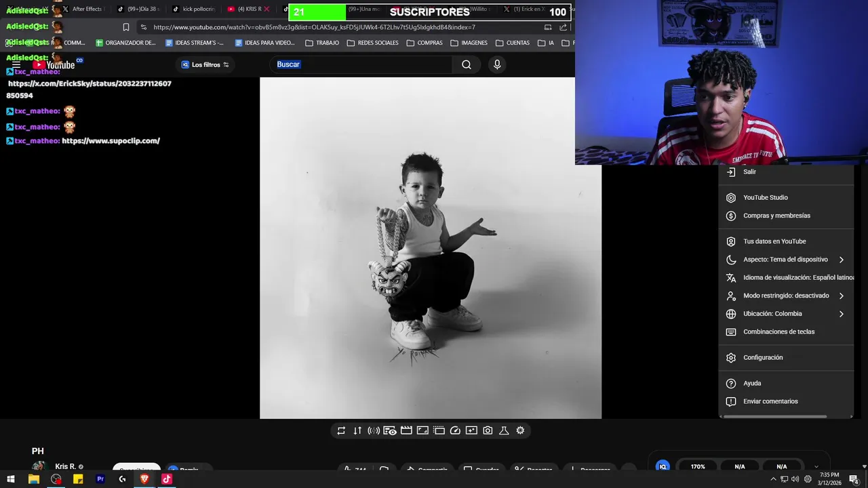Viewport: 868px width, 488px height.
Task: Toggle the volume boost waves icon
Action: click(374, 430)
